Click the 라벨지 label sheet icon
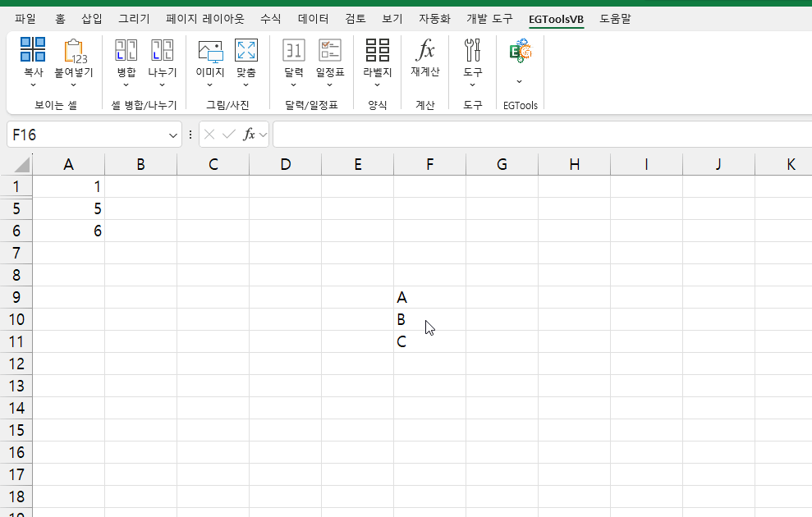Screen dimensions: 812x517 click(378, 51)
